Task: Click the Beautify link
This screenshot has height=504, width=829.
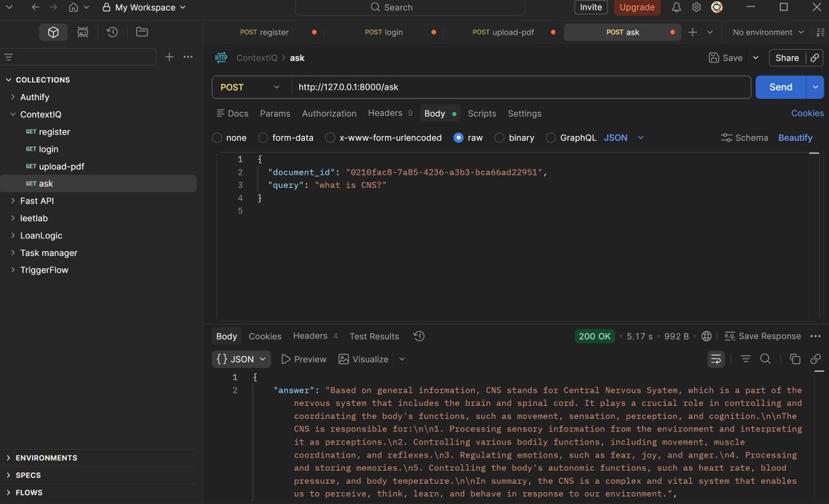Action: [x=795, y=137]
